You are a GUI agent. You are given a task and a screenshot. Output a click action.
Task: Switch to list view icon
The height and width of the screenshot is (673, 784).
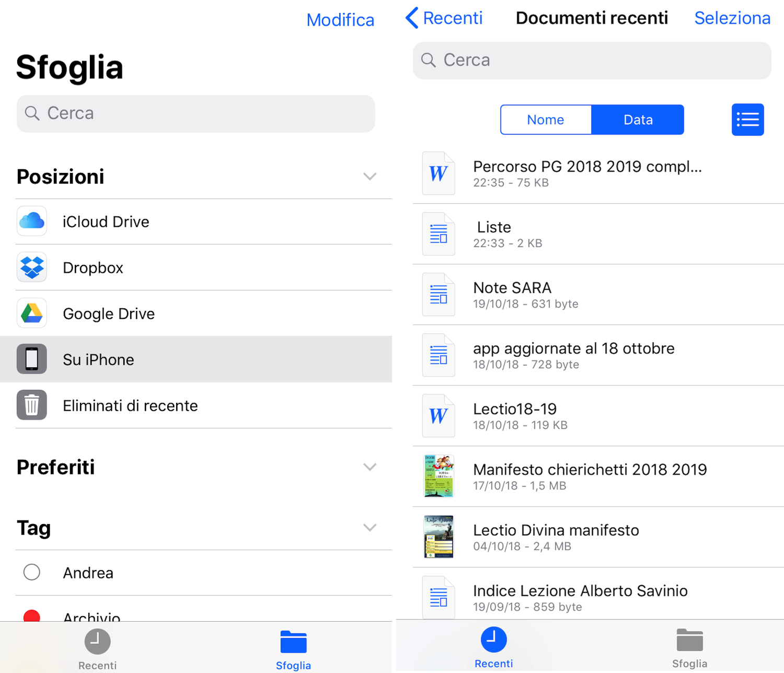pyautogui.click(x=747, y=120)
